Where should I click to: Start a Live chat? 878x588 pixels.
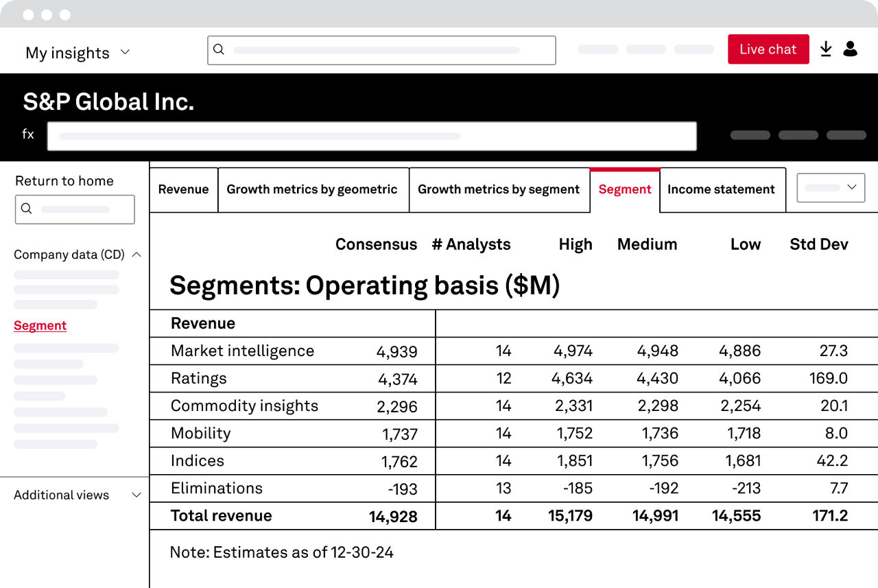768,49
